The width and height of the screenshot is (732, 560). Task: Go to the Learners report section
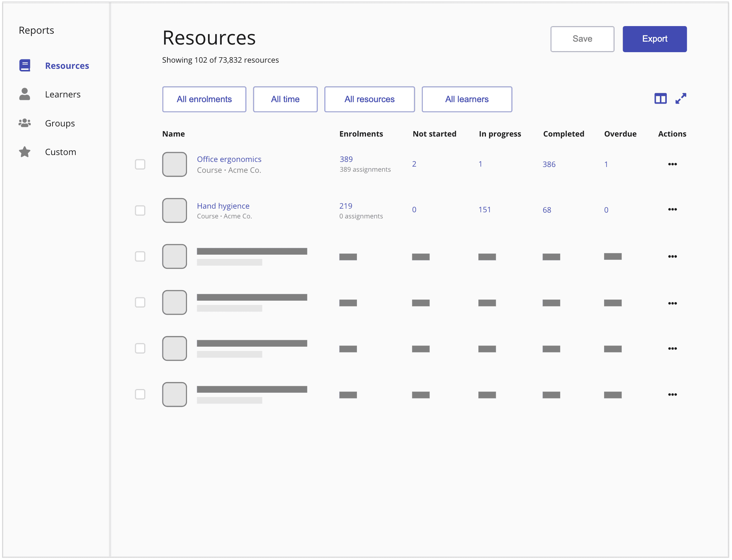tap(63, 94)
